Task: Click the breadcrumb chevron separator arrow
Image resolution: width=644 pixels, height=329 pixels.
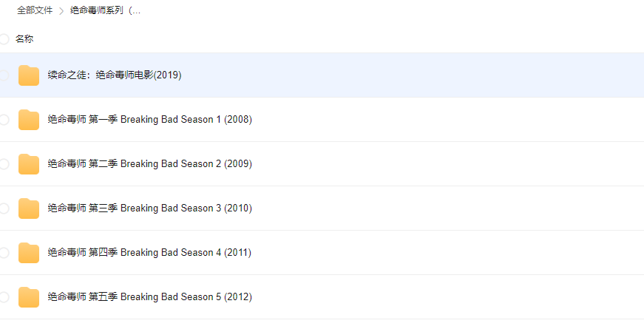Action: coord(61,11)
